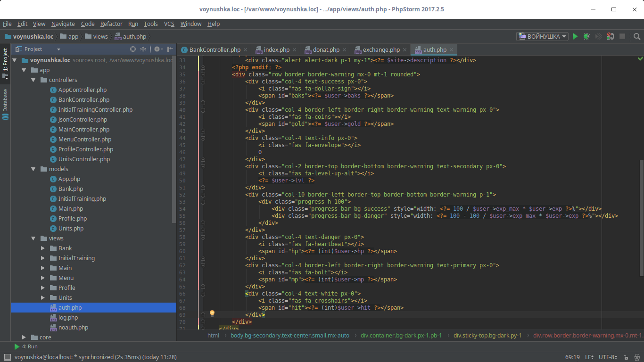Select log.php in the project tree

tap(68, 318)
